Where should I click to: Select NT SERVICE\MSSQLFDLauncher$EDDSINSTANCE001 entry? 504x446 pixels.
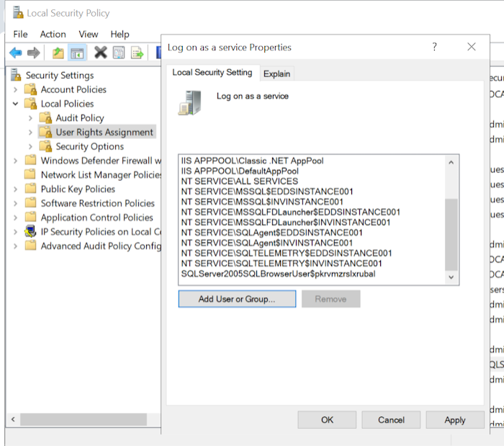(291, 213)
